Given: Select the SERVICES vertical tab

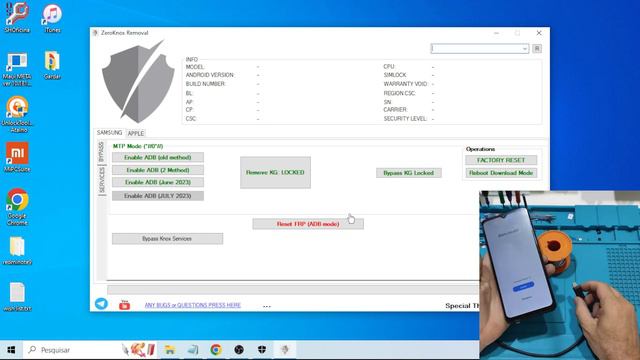Looking at the screenshot, I should tap(102, 180).
